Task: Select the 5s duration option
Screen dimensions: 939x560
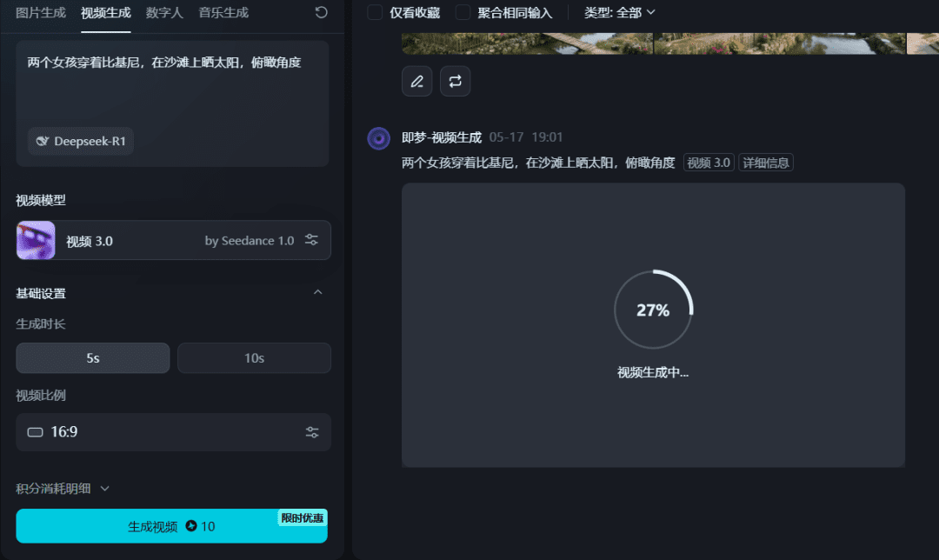Action: tap(93, 358)
